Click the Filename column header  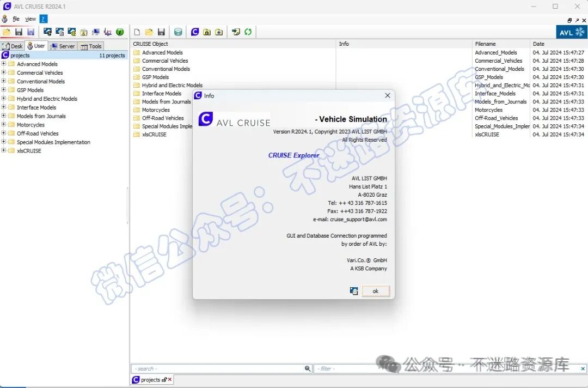[501, 44]
